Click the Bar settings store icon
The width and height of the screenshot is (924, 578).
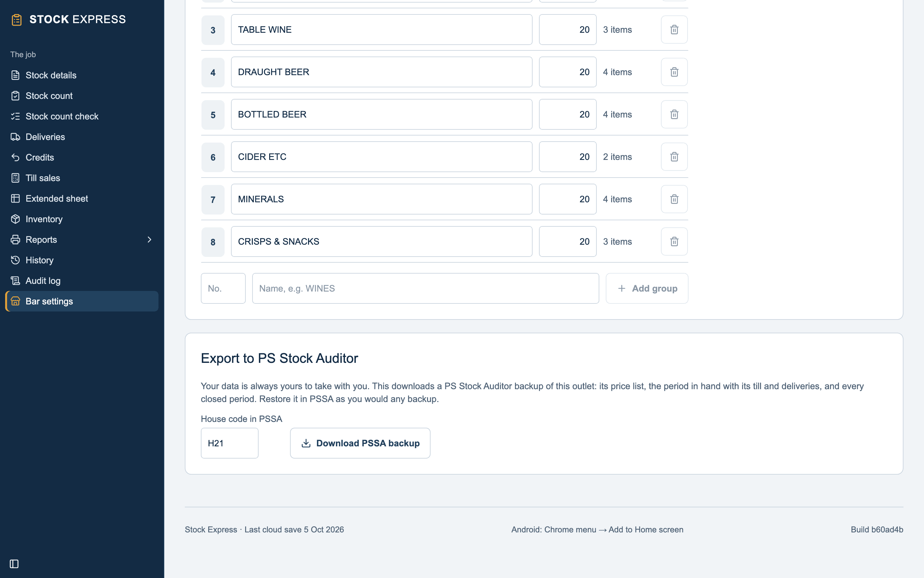[x=15, y=301]
